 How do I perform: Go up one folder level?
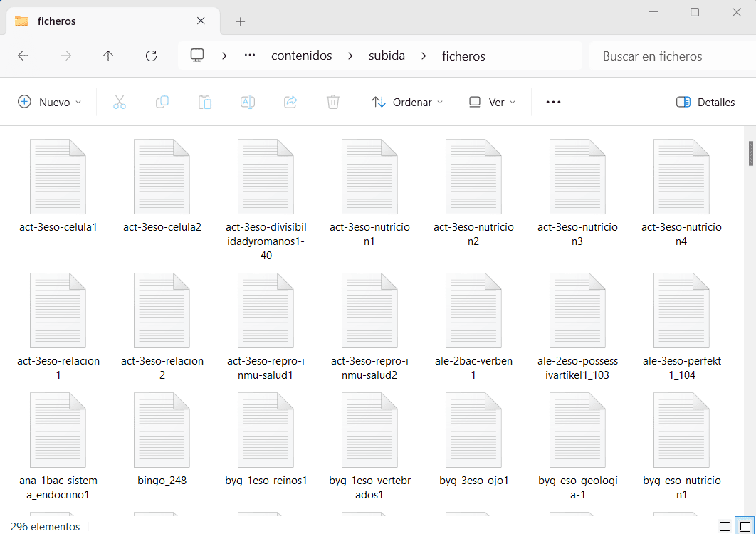tap(108, 56)
